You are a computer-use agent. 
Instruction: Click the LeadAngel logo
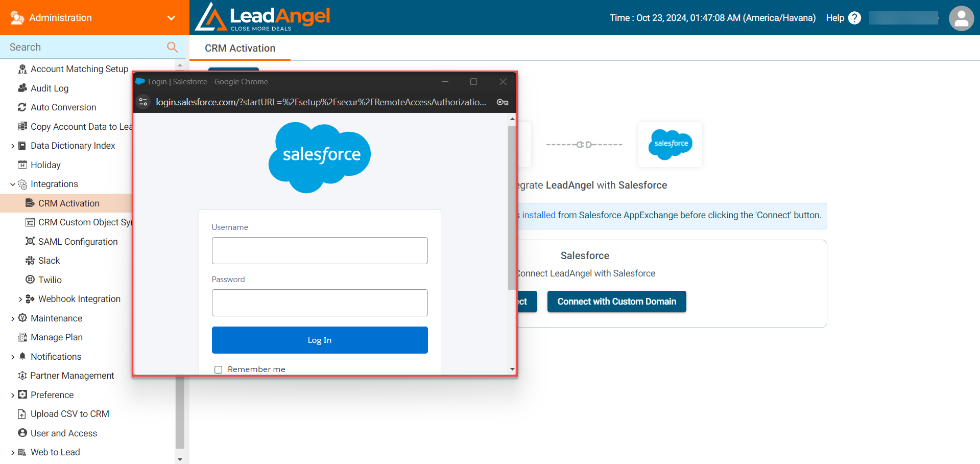click(x=264, y=17)
